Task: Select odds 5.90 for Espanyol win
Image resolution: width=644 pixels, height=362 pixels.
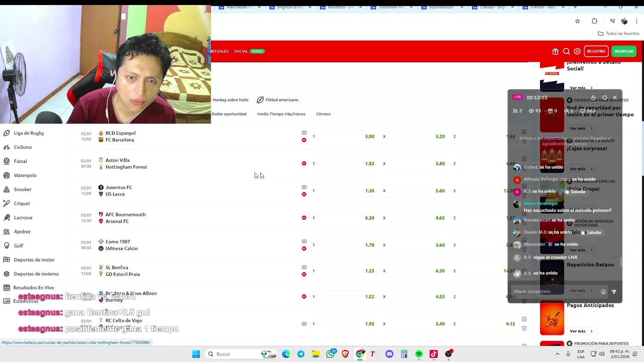Action: tap(370, 136)
